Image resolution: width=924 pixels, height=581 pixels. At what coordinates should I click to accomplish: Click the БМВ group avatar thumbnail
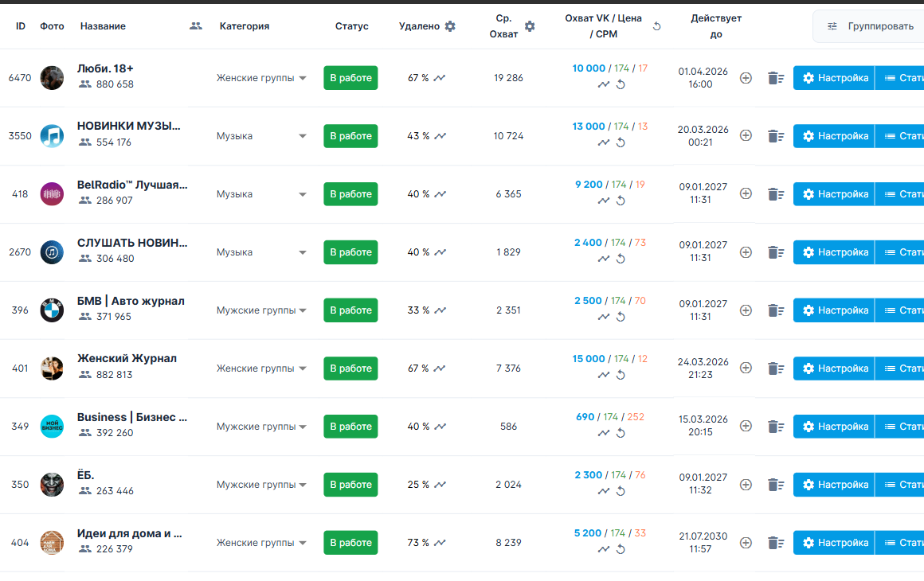point(52,310)
